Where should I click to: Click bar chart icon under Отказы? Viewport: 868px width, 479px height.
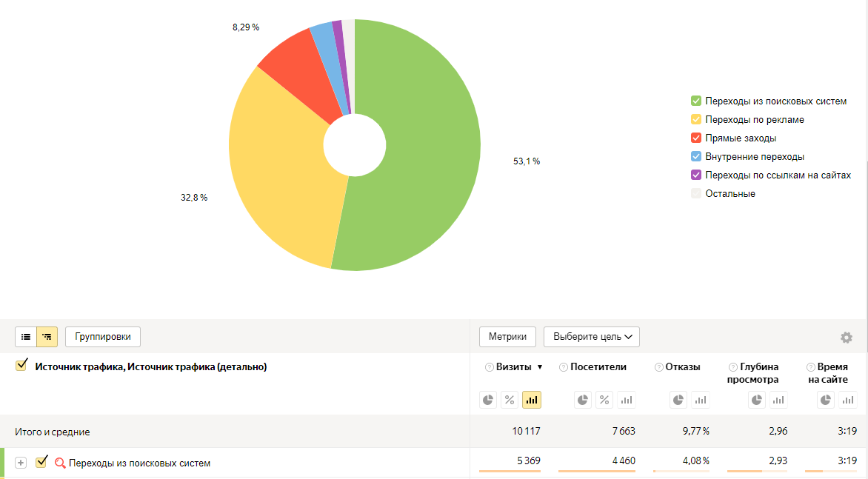tap(700, 400)
